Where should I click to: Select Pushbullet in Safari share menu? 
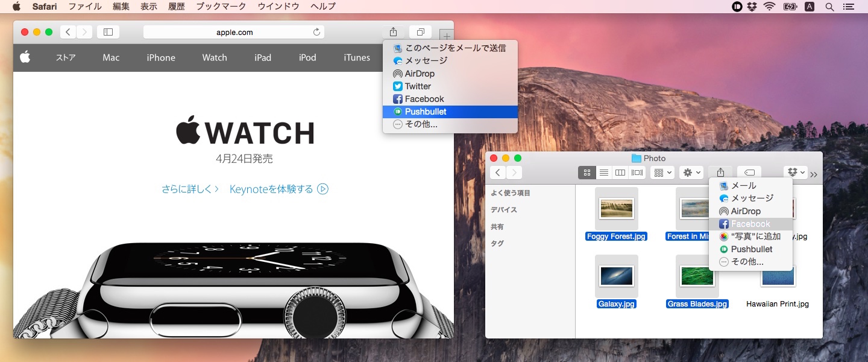pyautogui.click(x=450, y=112)
